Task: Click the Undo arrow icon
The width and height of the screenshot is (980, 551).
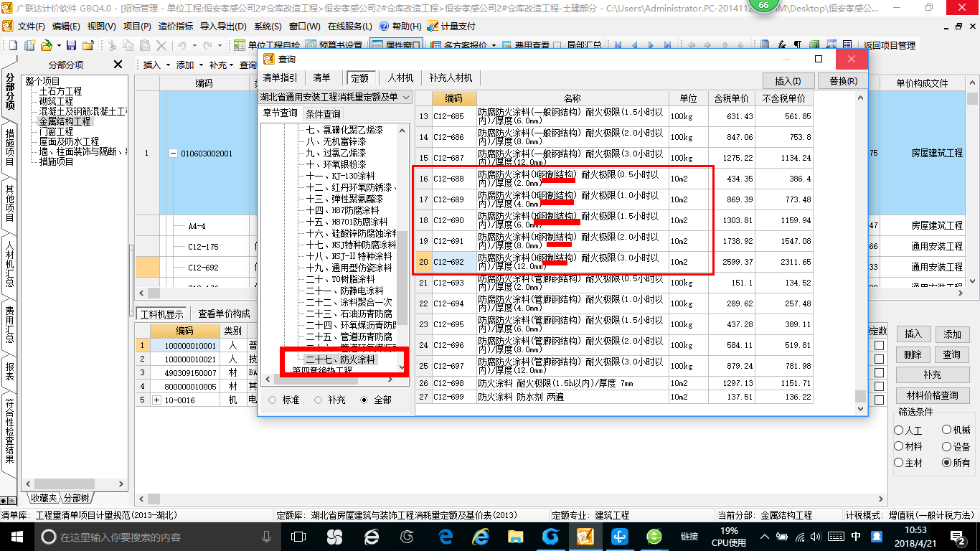Action: 182,45
